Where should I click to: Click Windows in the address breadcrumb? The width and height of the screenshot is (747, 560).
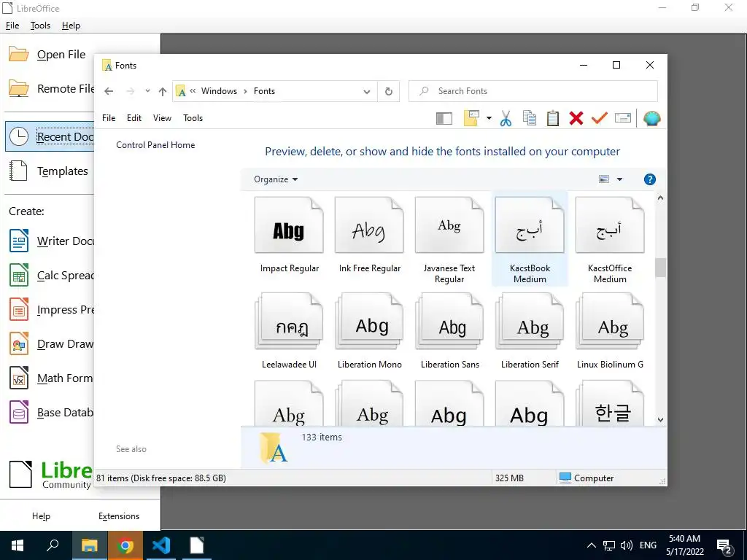tap(219, 91)
